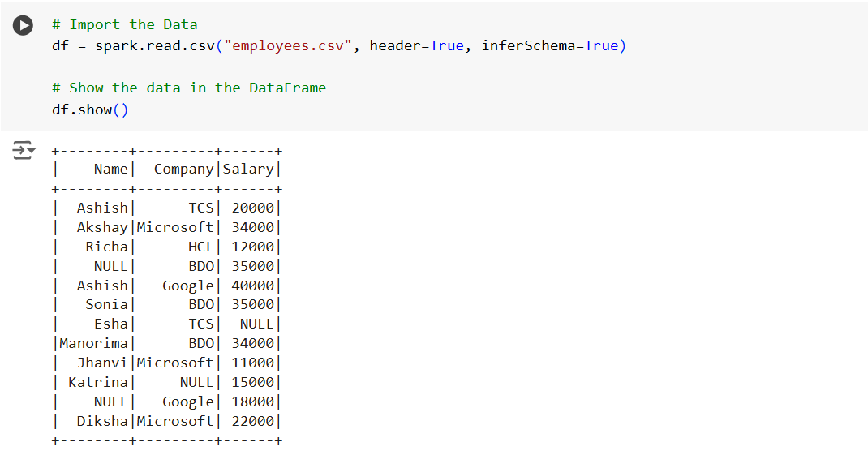Click the output options icon beside results
The height and width of the screenshot is (451, 868).
[x=24, y=151]
